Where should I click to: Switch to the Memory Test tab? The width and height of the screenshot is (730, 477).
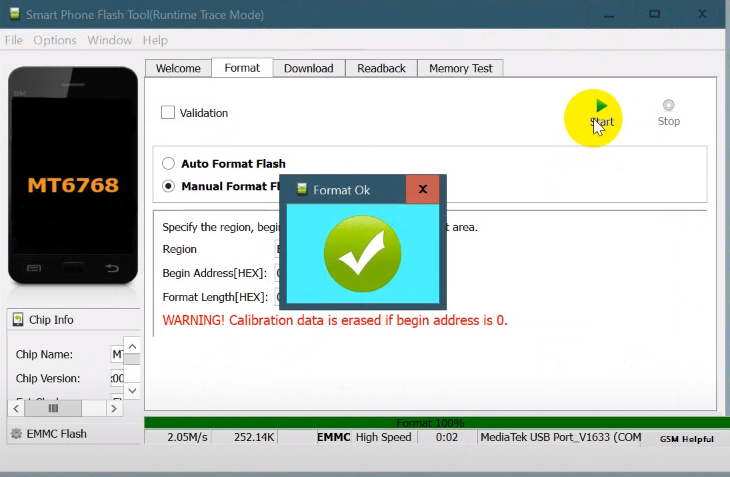(460, 68)
